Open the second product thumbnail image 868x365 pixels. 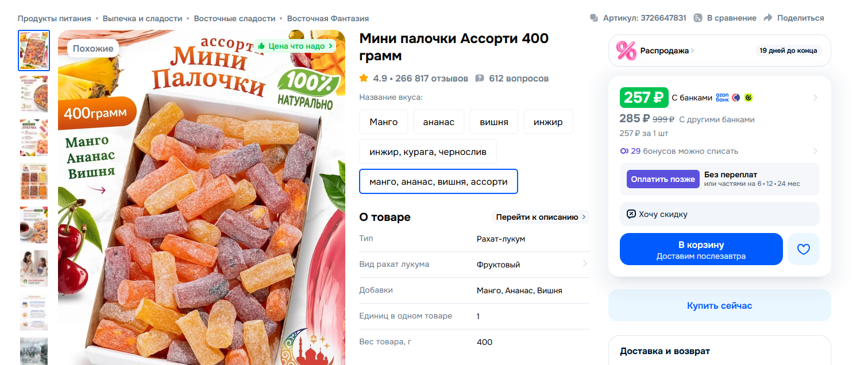tap(34, 94)
